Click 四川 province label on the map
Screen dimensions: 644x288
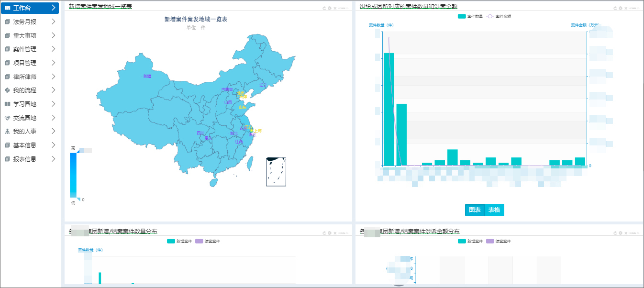click(200, 133)
